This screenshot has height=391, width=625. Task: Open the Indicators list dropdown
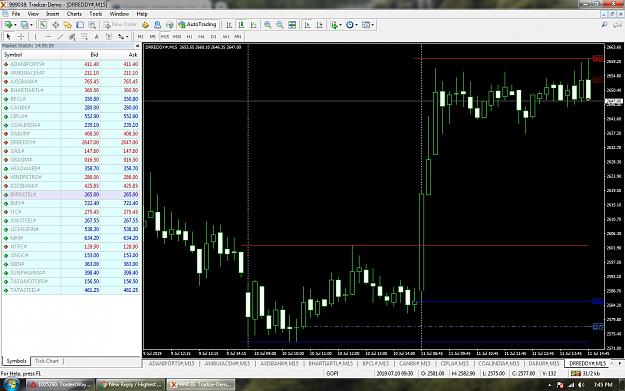point(336,25)
